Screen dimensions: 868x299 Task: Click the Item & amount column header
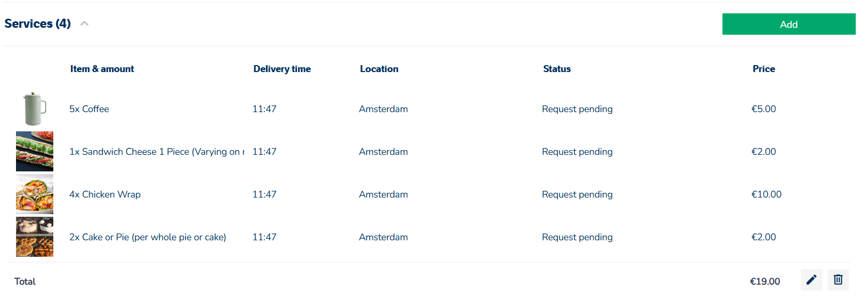point(102,69)
